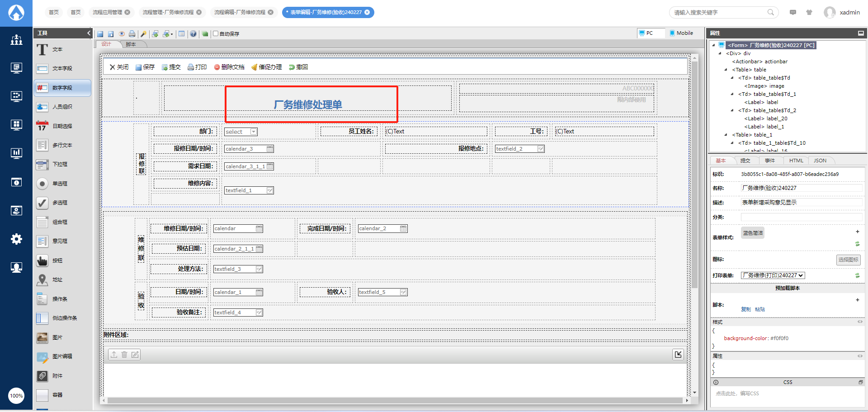Image resolution: width=868 pixels, height=412 pixels.
Task: Click the 100% zoom indicator
Action: (x=16, y=396)
